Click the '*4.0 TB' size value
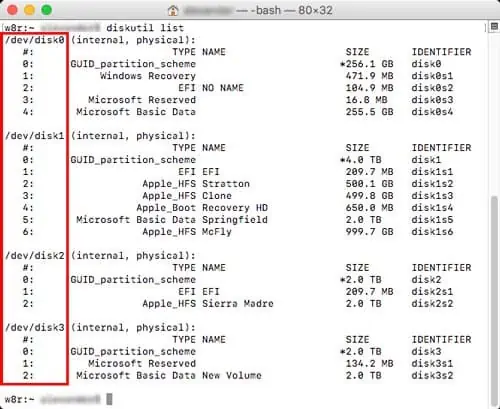500x409 pixels. pyautogui.click(x=361, y=160)
